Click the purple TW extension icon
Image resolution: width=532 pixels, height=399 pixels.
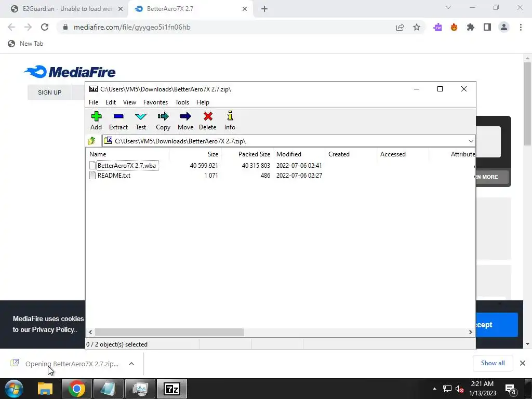click(437, 27)
